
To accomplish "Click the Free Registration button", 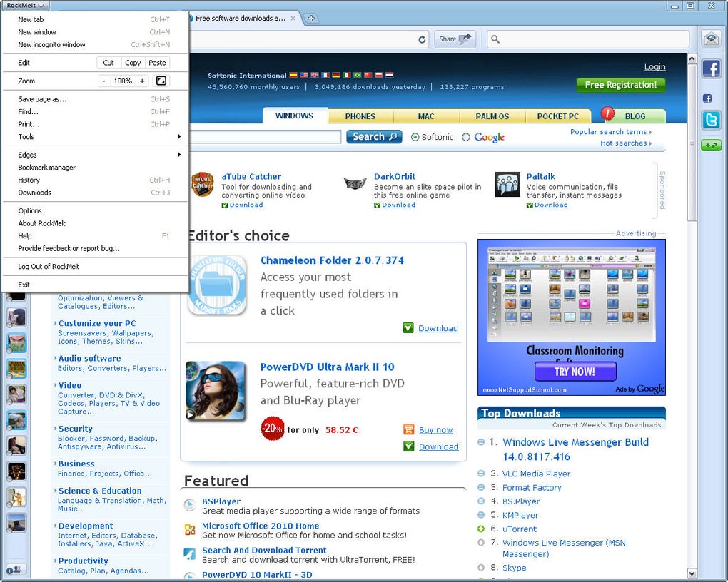I will [621, 85].
